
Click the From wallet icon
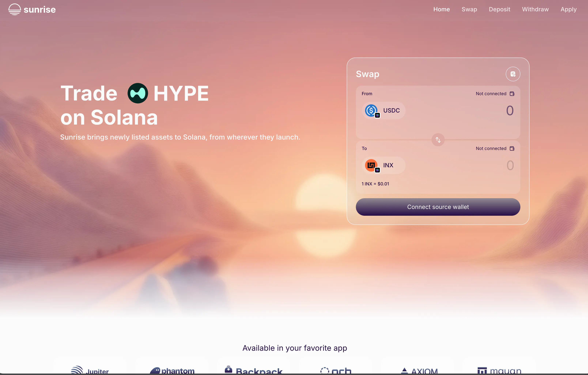pos(512,94)
